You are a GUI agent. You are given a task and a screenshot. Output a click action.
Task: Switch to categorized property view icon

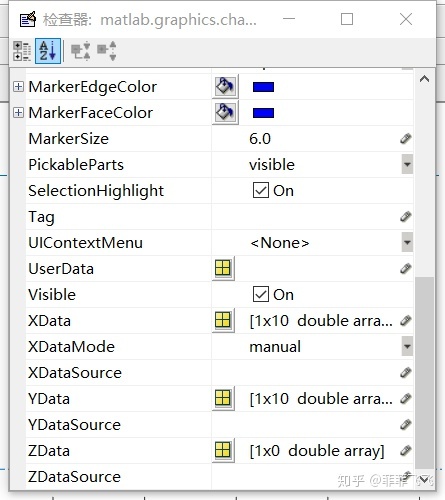tap(22, 51)
